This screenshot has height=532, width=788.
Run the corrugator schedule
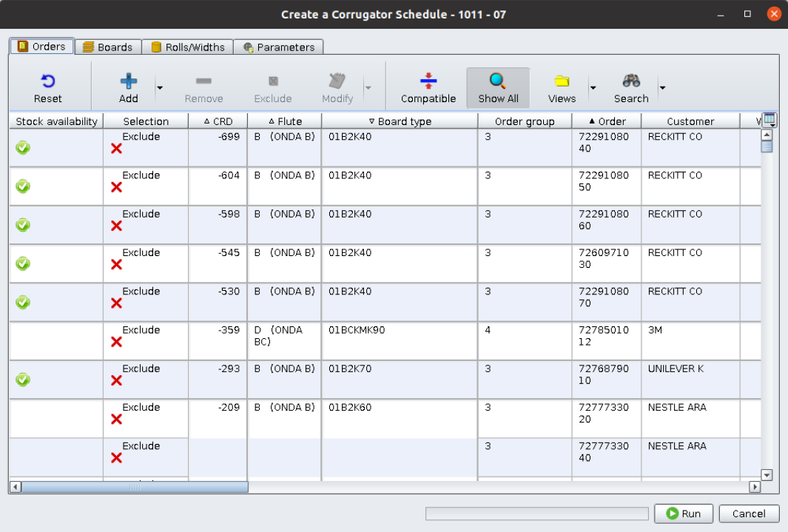point(683,513)
